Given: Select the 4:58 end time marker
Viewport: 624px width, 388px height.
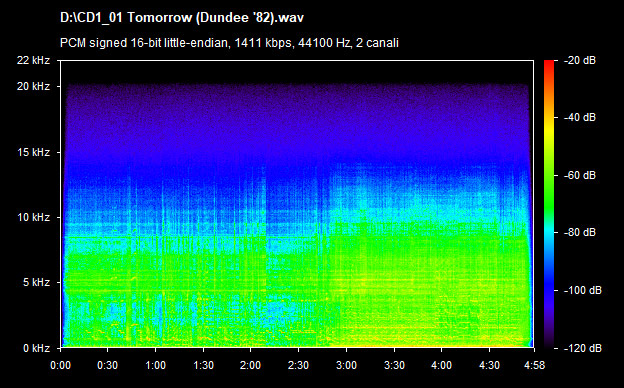Looking at the screenshot, I should tap(534, 365).
